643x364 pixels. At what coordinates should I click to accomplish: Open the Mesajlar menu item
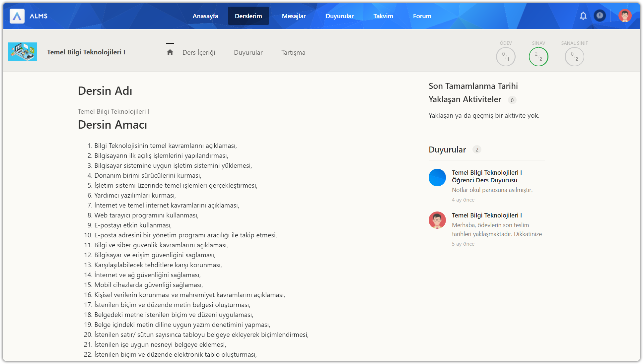coord(294,16)
